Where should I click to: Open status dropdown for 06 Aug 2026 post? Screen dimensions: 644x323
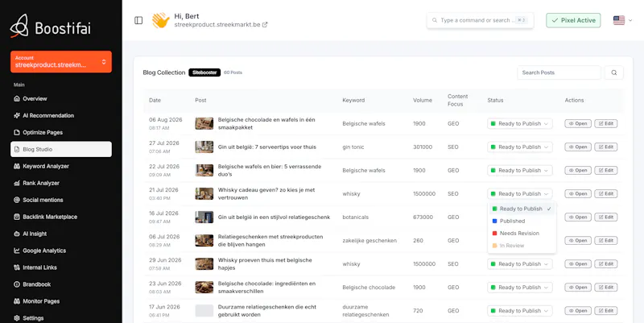point(519,124)
